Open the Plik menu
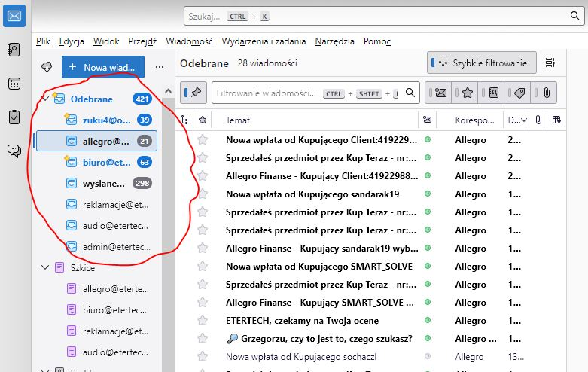The height and width of the screenshot is (372, 588). point(43,41)
